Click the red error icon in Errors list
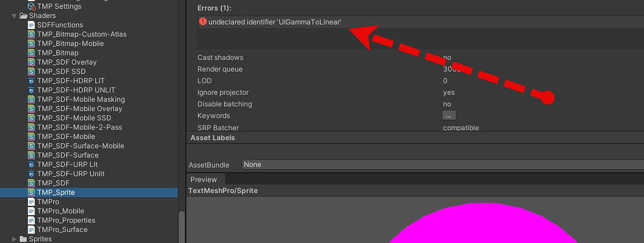This screenshot has width=644, height=243. 203,22
